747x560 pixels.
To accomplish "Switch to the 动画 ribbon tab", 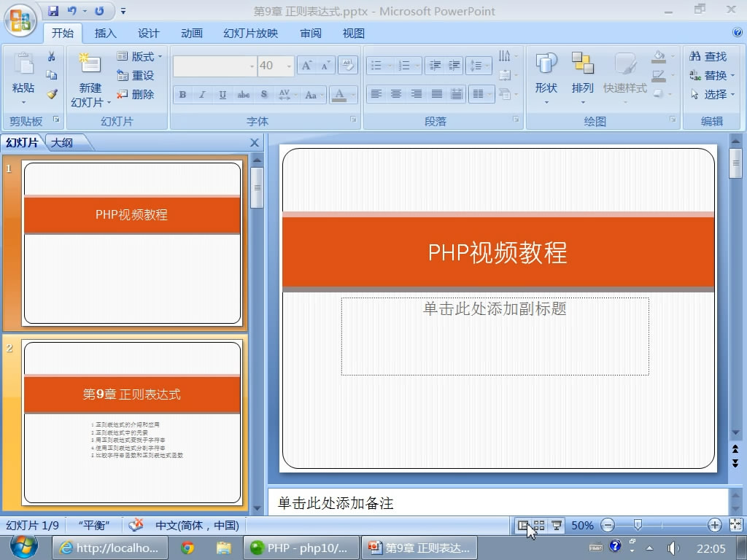I will point(192,34).
